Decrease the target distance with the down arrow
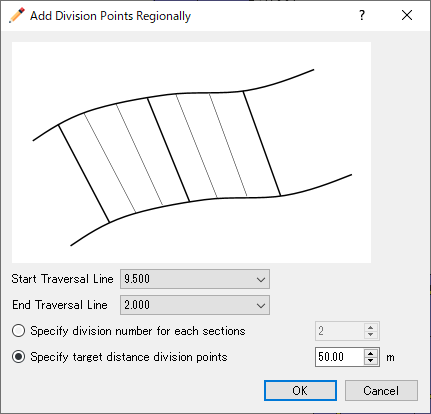This screenshot has width=431, height=414. tap(371, 361)
